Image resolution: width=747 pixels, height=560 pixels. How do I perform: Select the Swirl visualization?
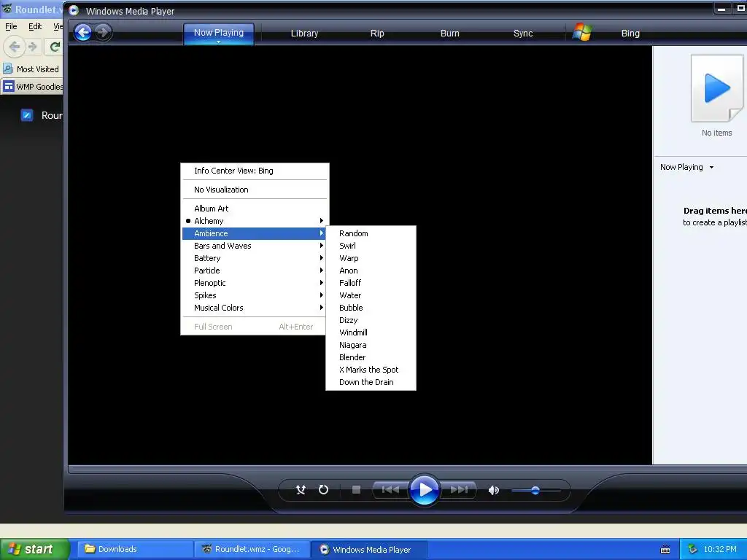(371, 246)
